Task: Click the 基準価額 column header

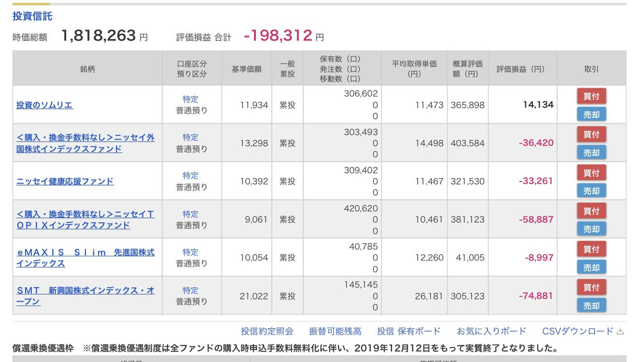Action: tap(246, 69)
